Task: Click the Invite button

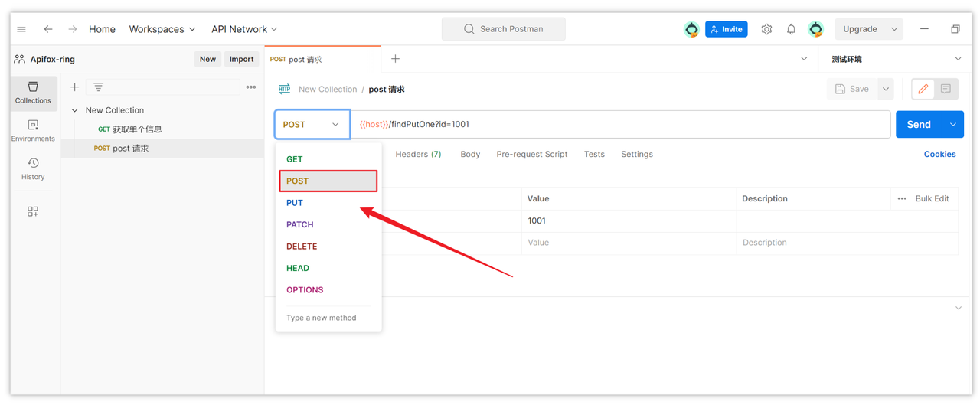Action: 726,29
